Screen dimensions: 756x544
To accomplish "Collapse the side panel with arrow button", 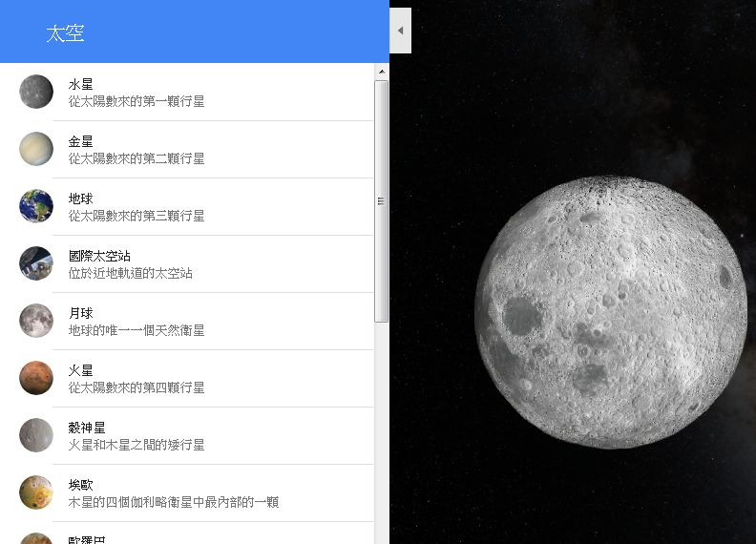I will pos(400,31).
